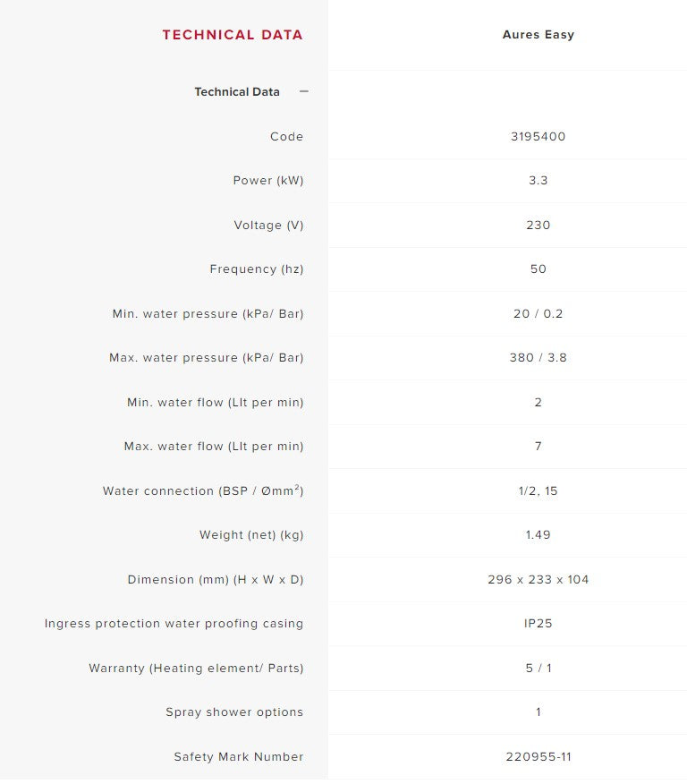Click Min. water pressure label
687x784 pixels.
point(208,313)
